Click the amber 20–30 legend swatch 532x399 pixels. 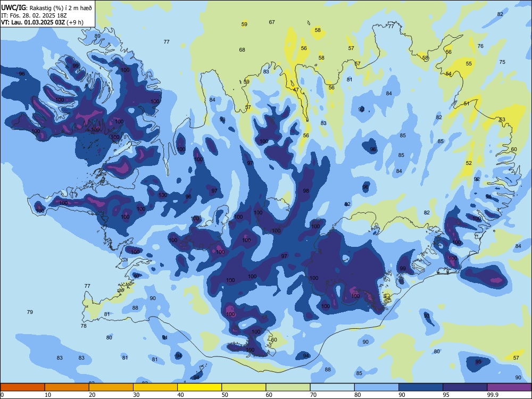111,387
